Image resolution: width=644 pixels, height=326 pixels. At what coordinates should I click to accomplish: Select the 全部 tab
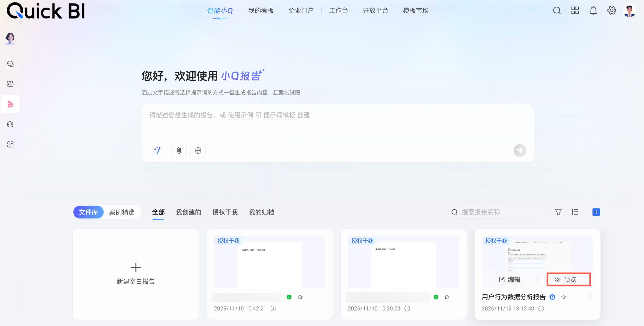pos(158,212)
